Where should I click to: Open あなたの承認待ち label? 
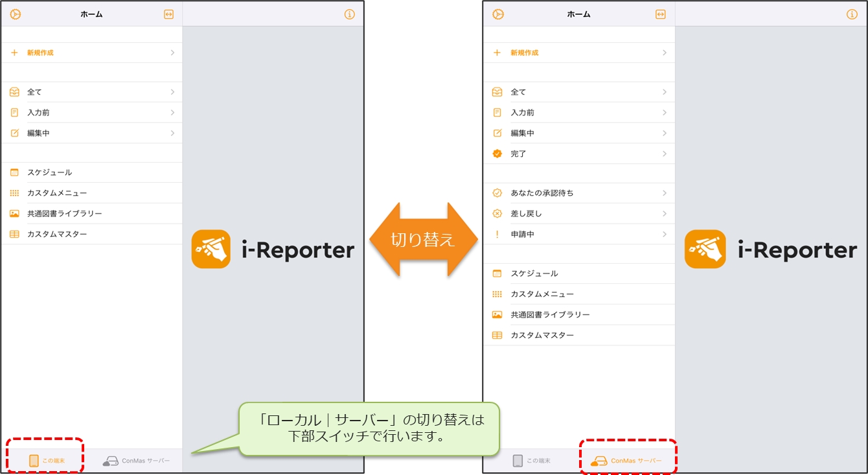(x=542, y=193)
